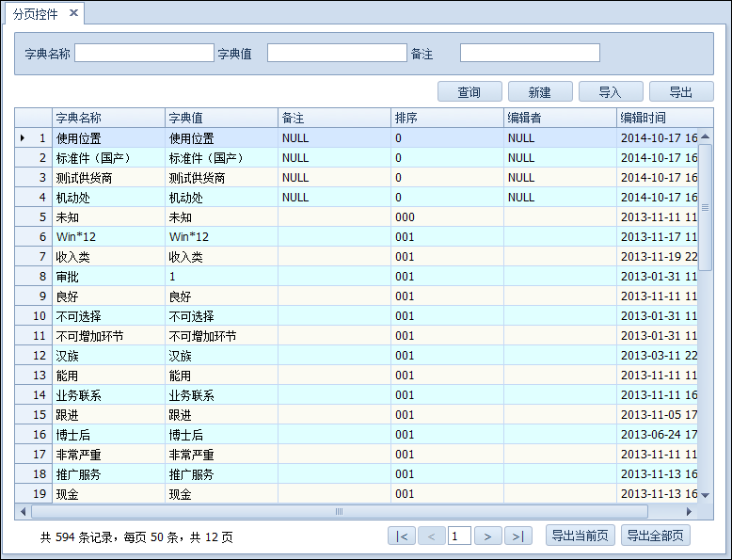Click the 导出 button
This screenshot has width=732, height=560.
pyautogui.click(x=681, y=91)
